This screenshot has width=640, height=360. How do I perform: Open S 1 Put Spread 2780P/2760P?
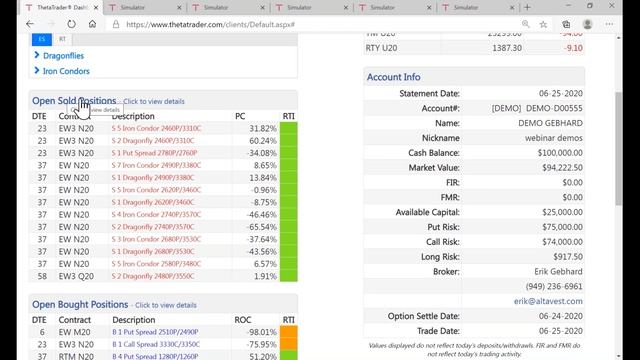(x=154, y=153)
